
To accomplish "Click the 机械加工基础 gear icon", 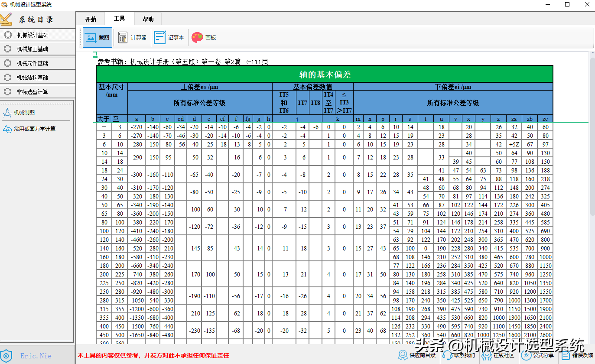I will tap(7, 49).
